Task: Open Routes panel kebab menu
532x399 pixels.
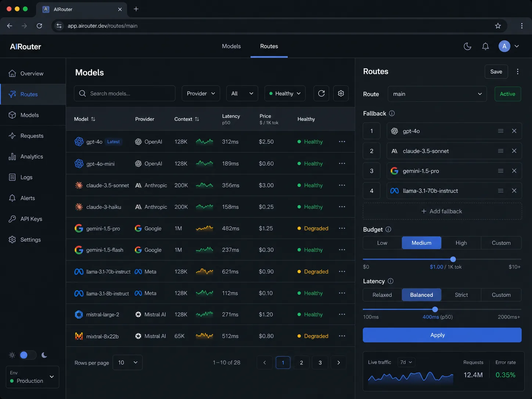Action: point(518,72)
